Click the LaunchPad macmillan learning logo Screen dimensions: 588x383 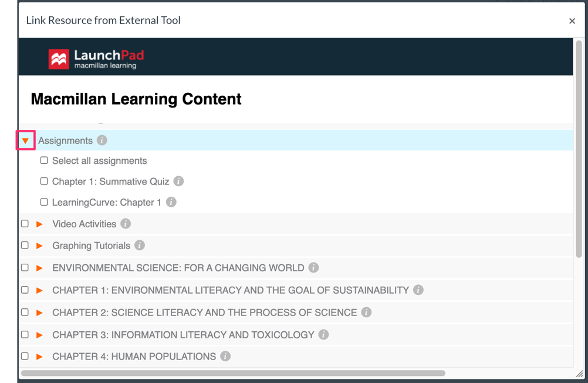click(97, 56)
